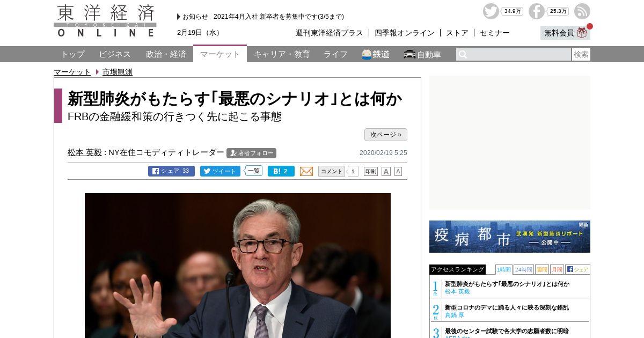This screenshot has height=338, width=644.
Task: Click the article headline 新型肺炎がもたらす
Action: 235,99
